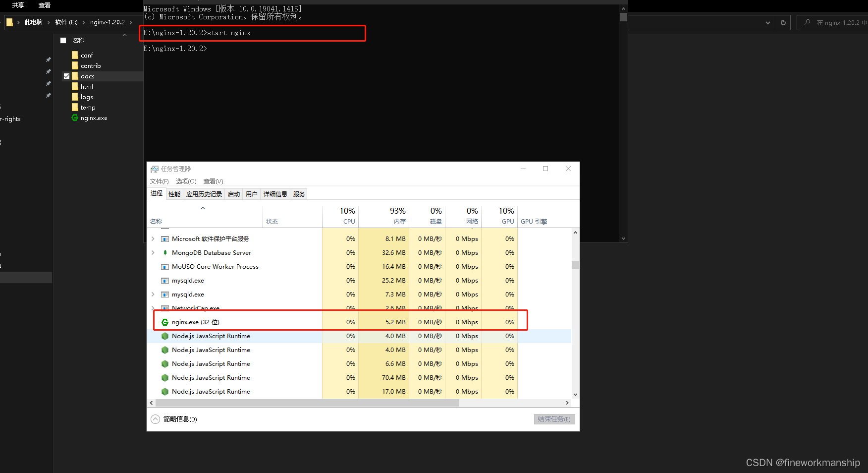Uncheck the checkbox on the docs folder
The height and width of the screenshot is (473, 868).
click(x=66, y=76)
